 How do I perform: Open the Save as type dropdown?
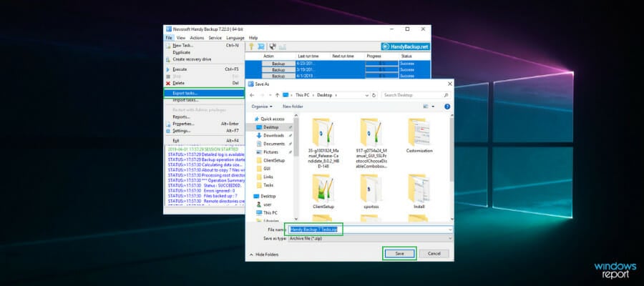[x=370, y=238]
